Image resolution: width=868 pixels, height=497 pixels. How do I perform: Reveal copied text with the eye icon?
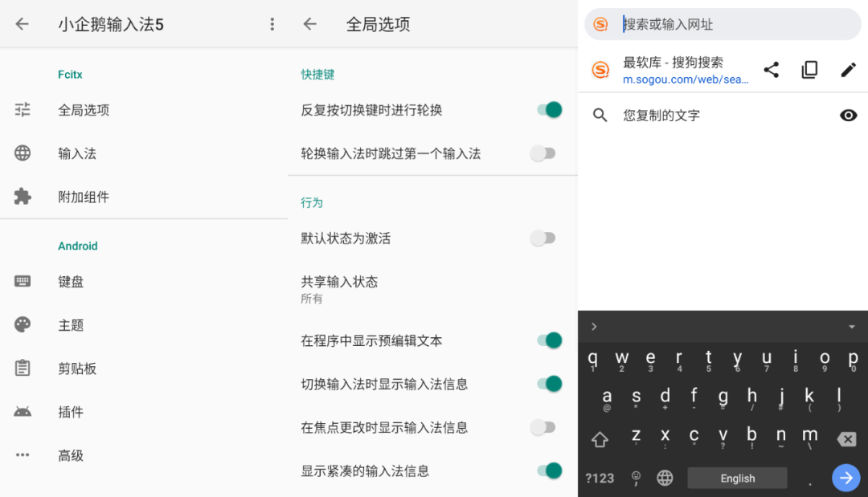coord(848,115)
